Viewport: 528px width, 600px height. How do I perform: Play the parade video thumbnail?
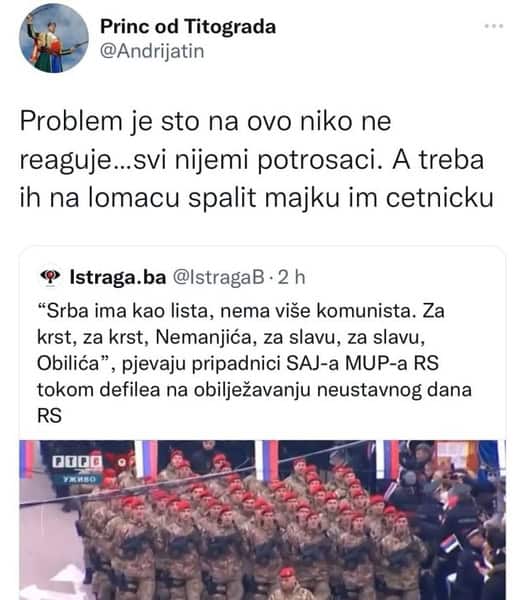[262, 520]
